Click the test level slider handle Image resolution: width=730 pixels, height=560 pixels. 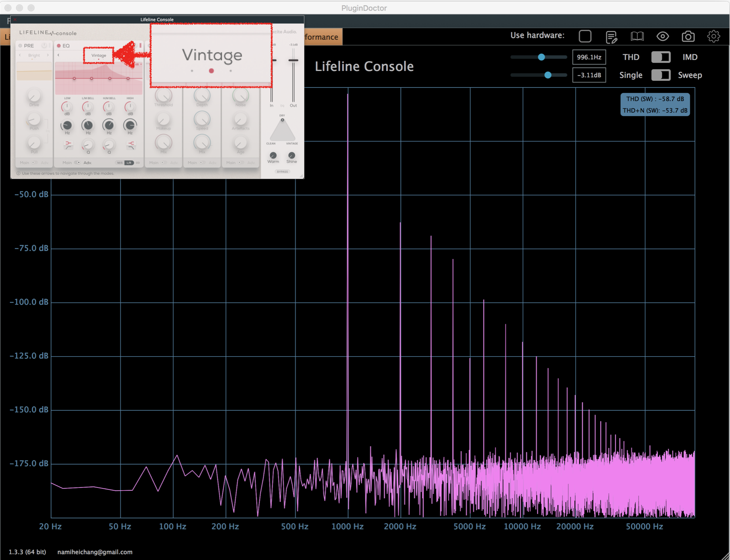click(x=548, y=75)
